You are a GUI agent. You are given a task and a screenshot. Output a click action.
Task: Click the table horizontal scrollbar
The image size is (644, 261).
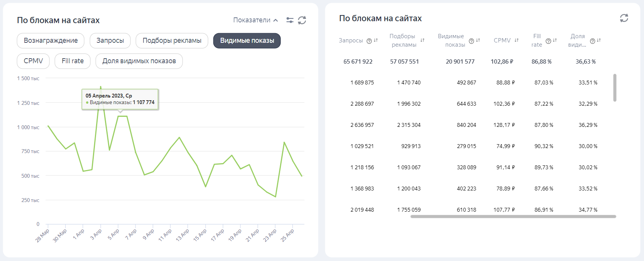513,217
